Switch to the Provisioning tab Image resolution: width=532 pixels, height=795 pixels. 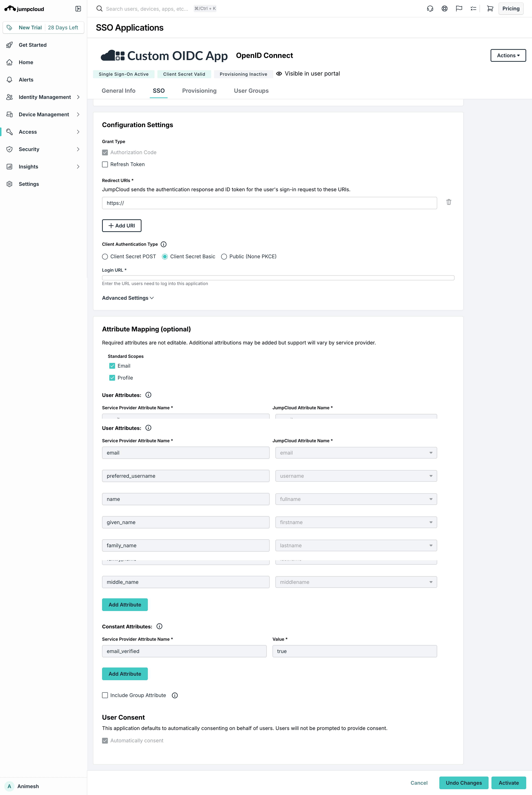click(199, 91)
